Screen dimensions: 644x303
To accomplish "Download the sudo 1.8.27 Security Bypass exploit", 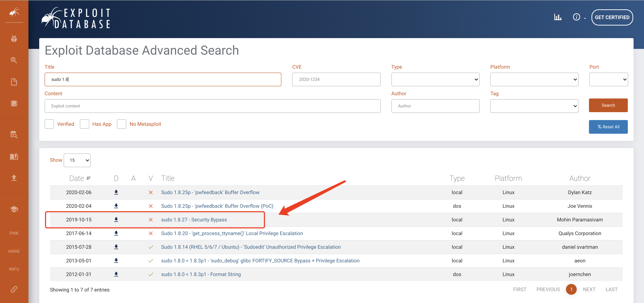I will (116, 220).
